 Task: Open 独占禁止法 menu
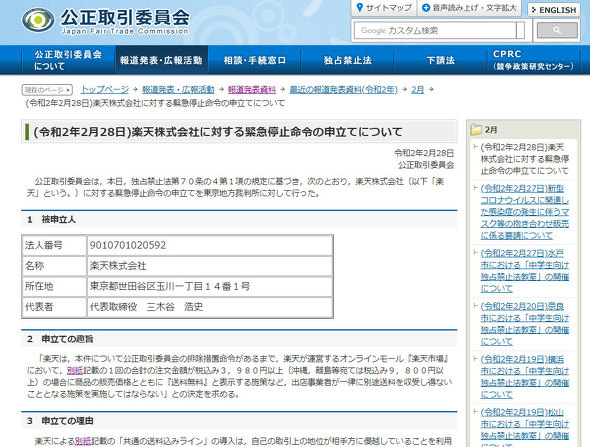click(347, 60)
